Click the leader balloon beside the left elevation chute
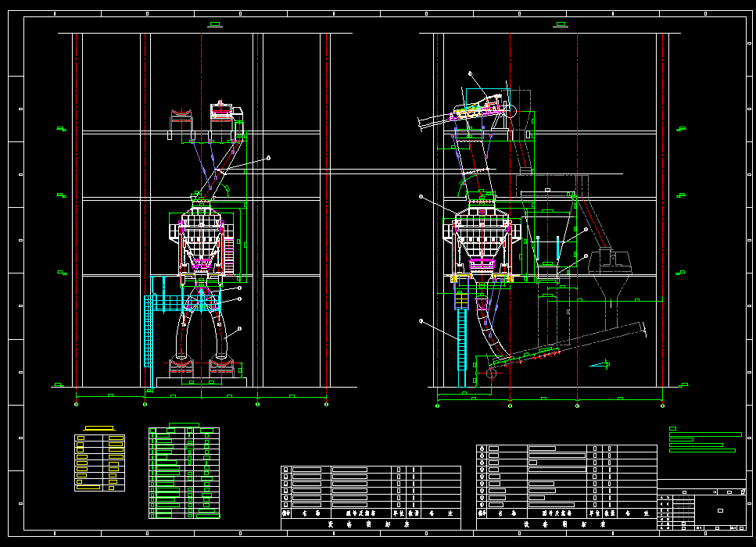This screenshot has height=547, width=756. (269, 158)
